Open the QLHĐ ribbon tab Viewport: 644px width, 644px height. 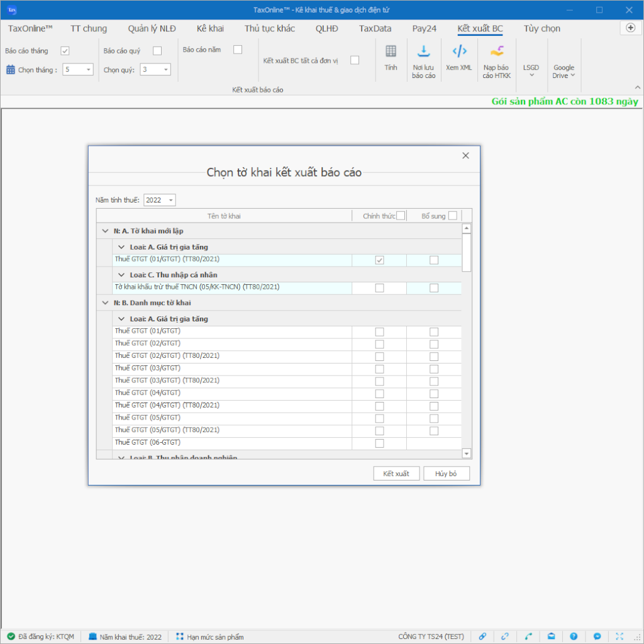click(x=327, y=28)
